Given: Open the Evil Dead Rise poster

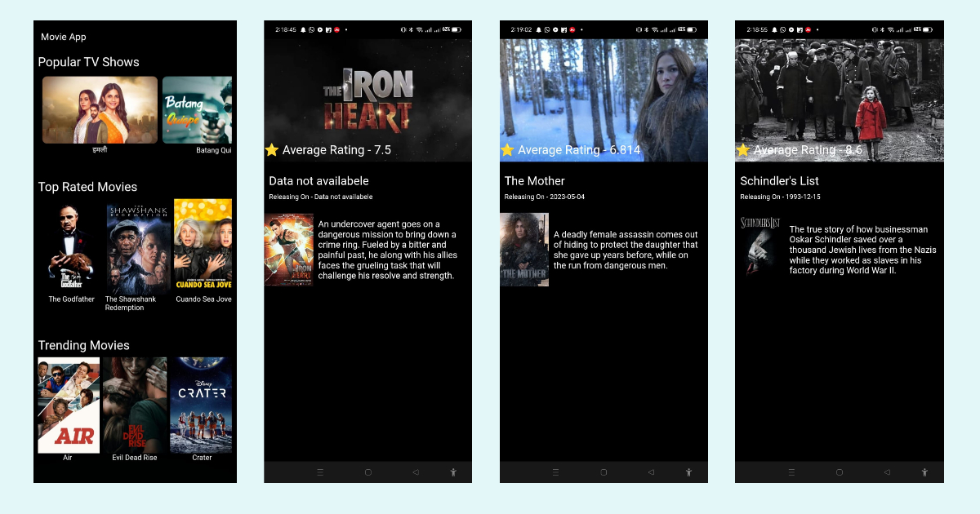Looking at the screenshot, I should click(x=134, y=404).
